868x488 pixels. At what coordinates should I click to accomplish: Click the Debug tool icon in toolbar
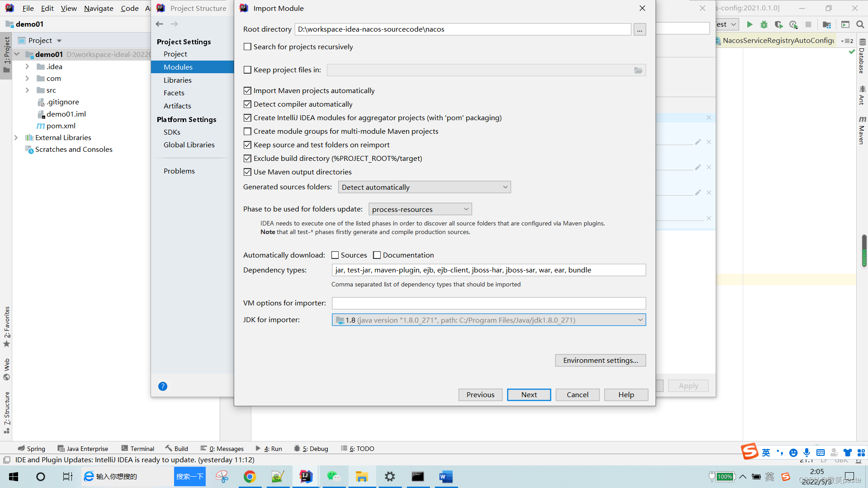pos(764,24)
